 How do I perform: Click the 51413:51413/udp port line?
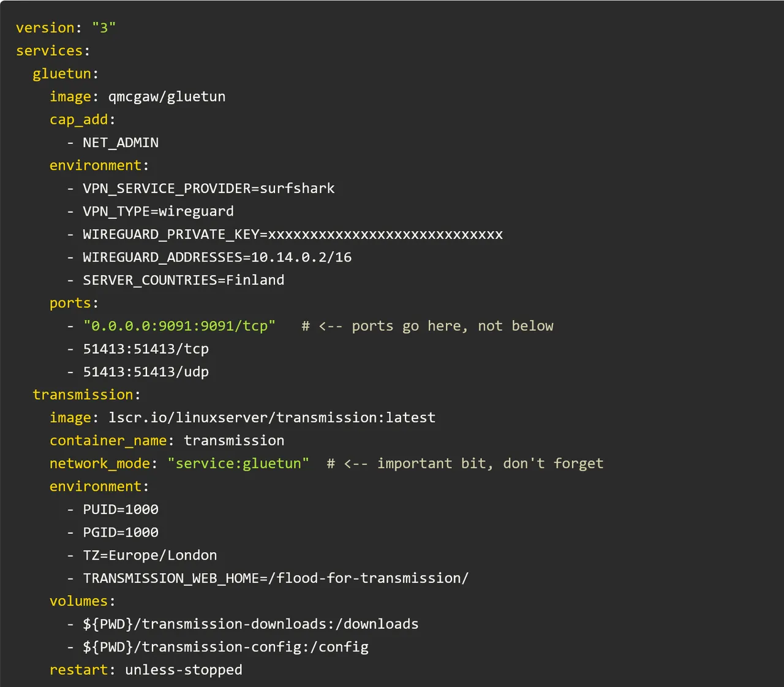click(x=146, y=371)
